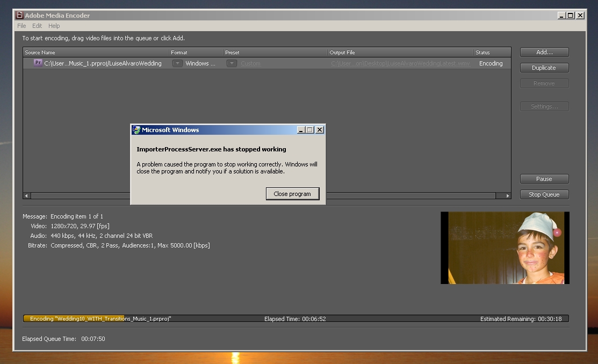
Task: Maximize the Adobe Media Encoder window
Action: tap(571, 16)
